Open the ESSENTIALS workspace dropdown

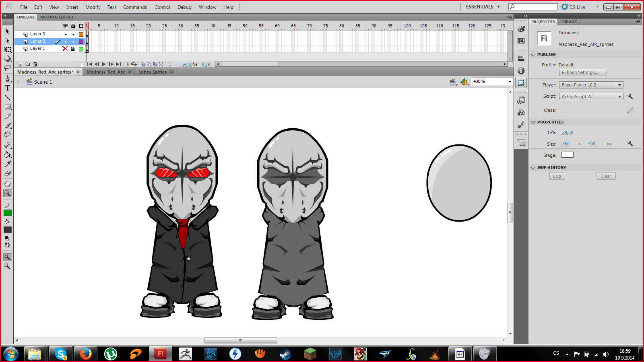point(483,7)
